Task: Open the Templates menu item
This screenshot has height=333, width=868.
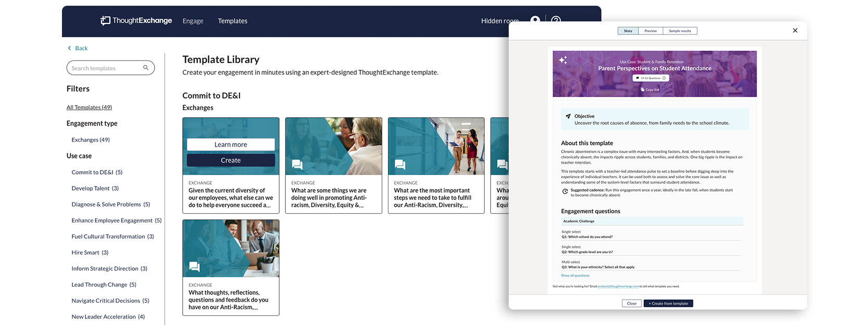Action: 233,21
